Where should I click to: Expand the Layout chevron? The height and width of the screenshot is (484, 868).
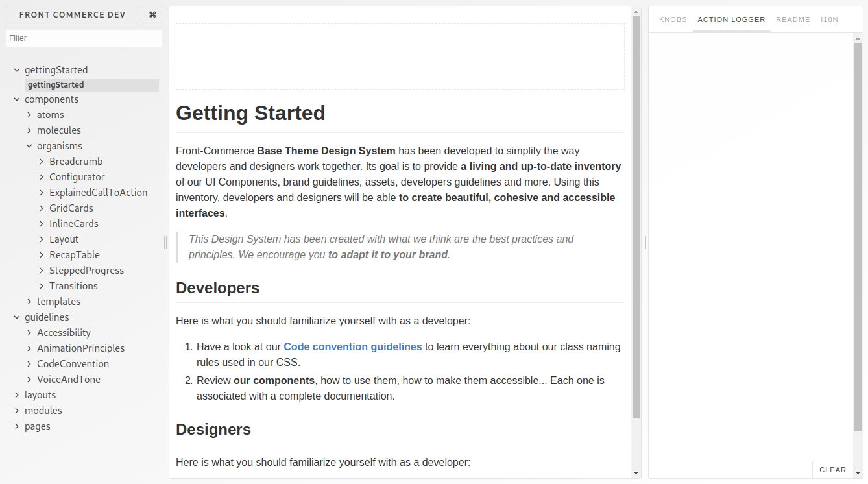(x=42, y=239)
